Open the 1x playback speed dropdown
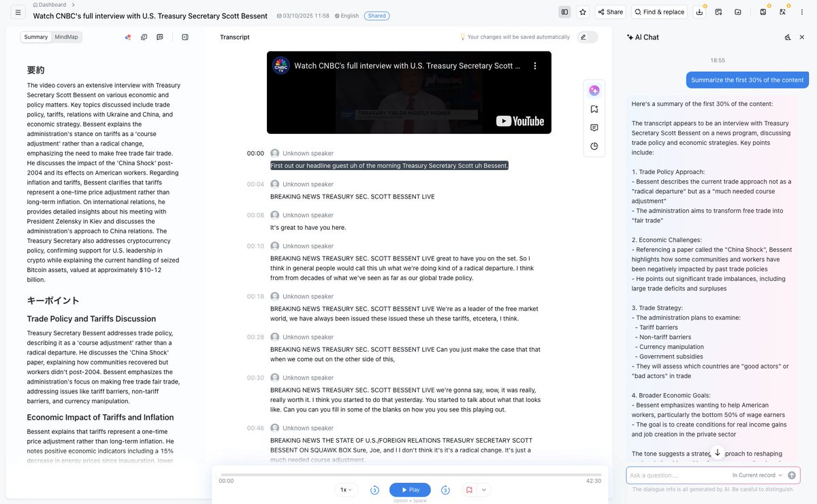This screenshot has height=504, width=817. [345, 490]
